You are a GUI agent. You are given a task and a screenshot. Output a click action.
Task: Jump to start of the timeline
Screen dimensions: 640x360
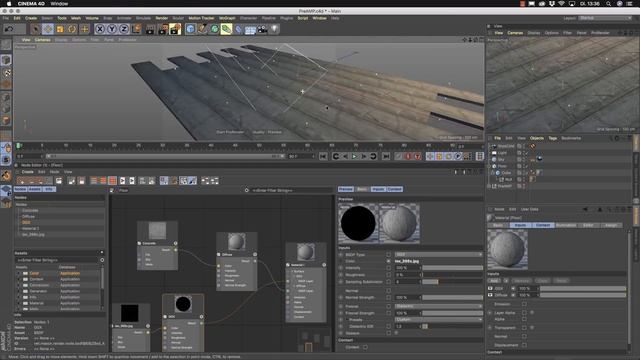click(323, 156)
